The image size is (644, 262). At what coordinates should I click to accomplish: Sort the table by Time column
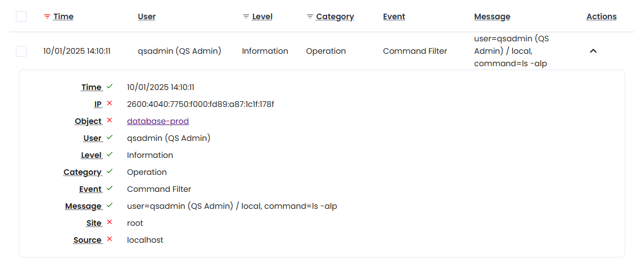[x=63, y=17]
